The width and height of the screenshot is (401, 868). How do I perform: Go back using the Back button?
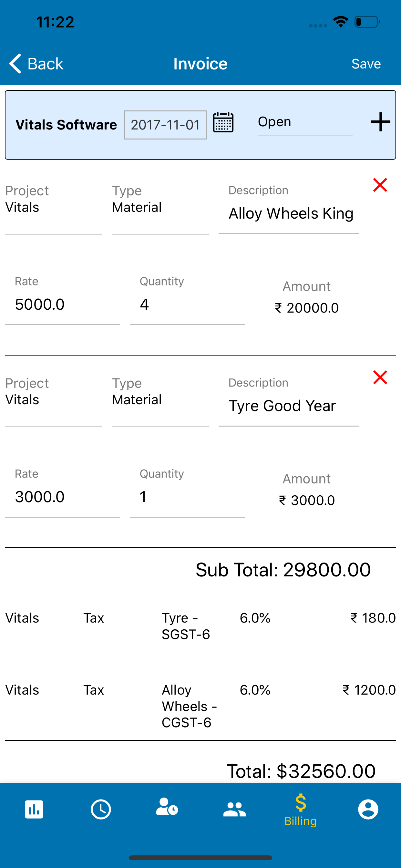(36, 64)
